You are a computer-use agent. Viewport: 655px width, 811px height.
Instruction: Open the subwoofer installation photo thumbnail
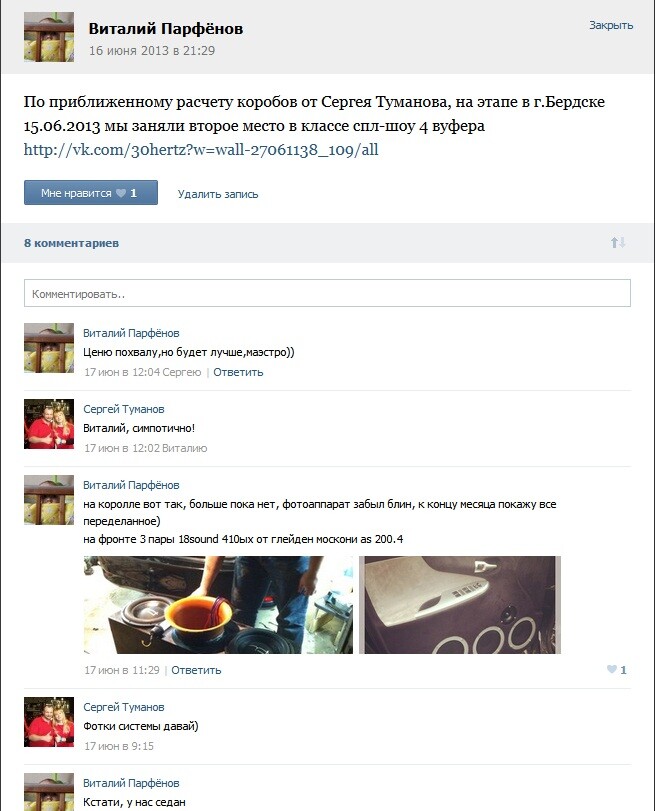218,605
